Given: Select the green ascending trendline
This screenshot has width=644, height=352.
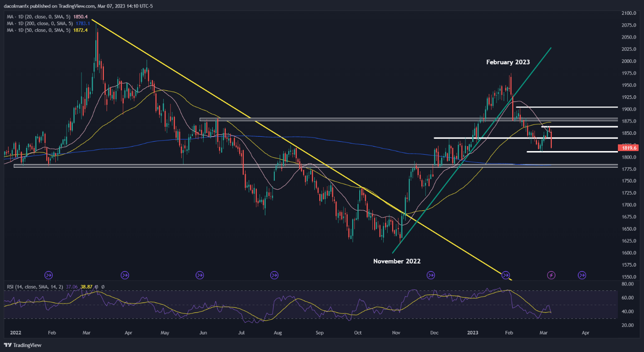Looking at the screenshot, I should 472,151.
